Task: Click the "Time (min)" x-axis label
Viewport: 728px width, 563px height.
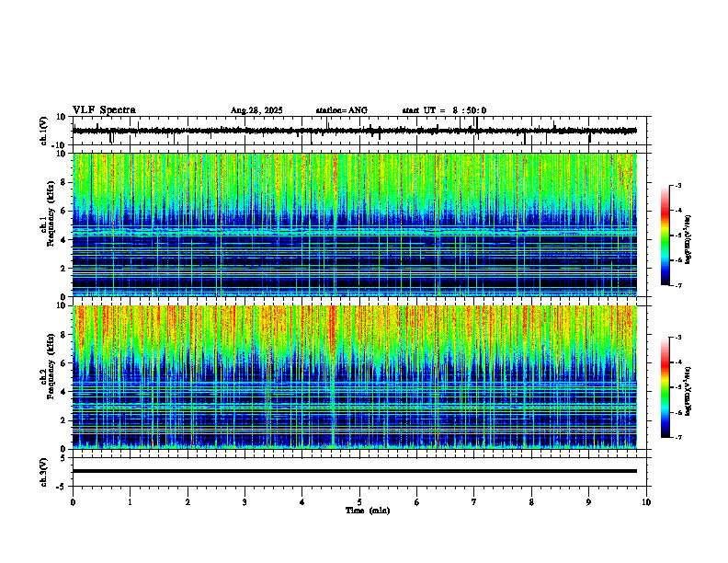Action: click(368, 511)
